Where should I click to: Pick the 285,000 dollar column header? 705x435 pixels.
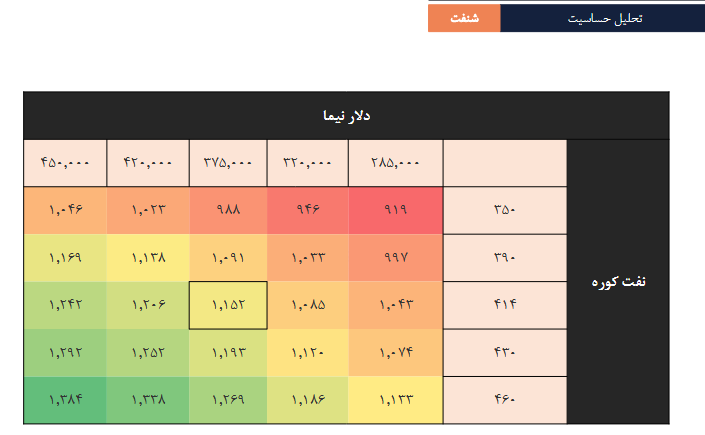click(395, 163)
